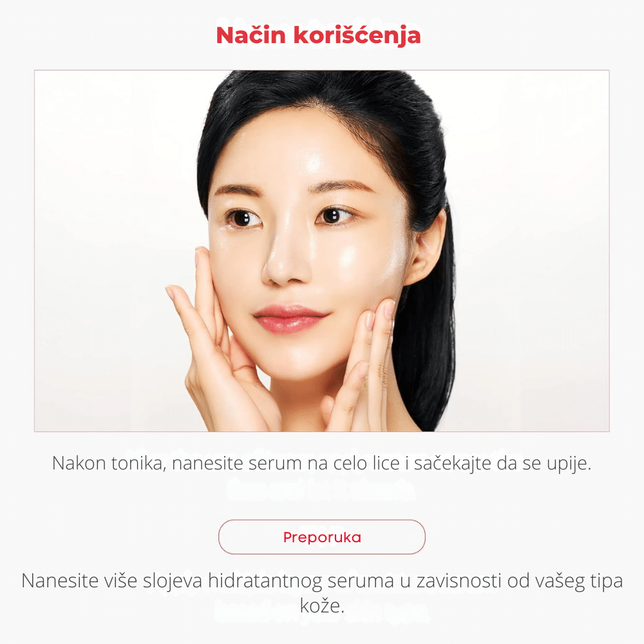Click the word "Način" in the title

pyautogui.click(x=251, y=35)
